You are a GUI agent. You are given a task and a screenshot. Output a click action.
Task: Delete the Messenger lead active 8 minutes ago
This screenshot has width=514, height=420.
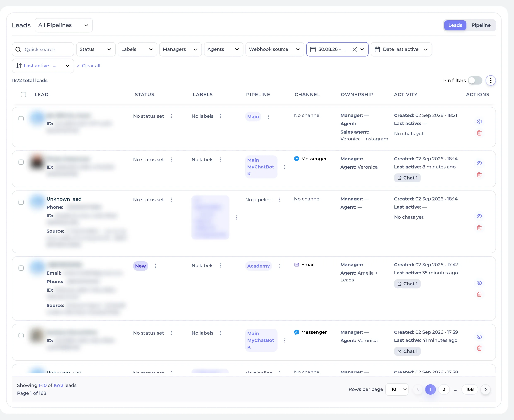pos(479,175)
